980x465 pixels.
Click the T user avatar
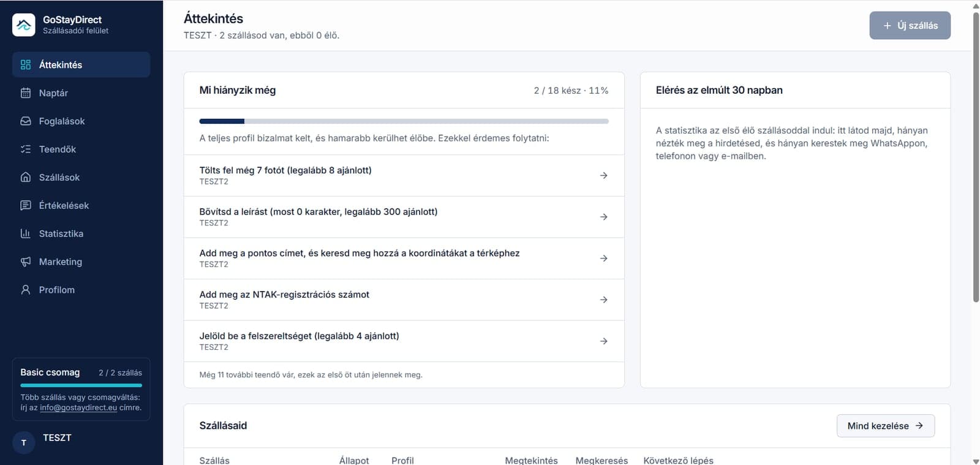tap(24, 442)
